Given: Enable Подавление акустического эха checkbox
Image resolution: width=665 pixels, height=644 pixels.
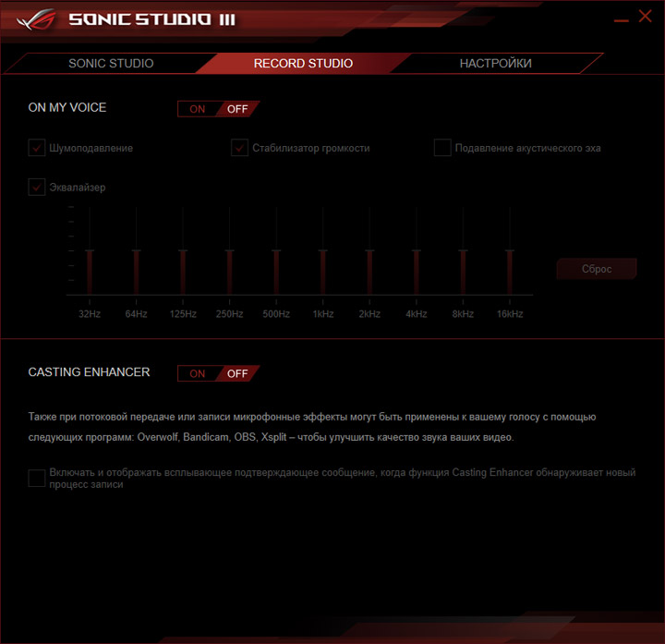Looking at the screenshot, I should coord(442,148).
